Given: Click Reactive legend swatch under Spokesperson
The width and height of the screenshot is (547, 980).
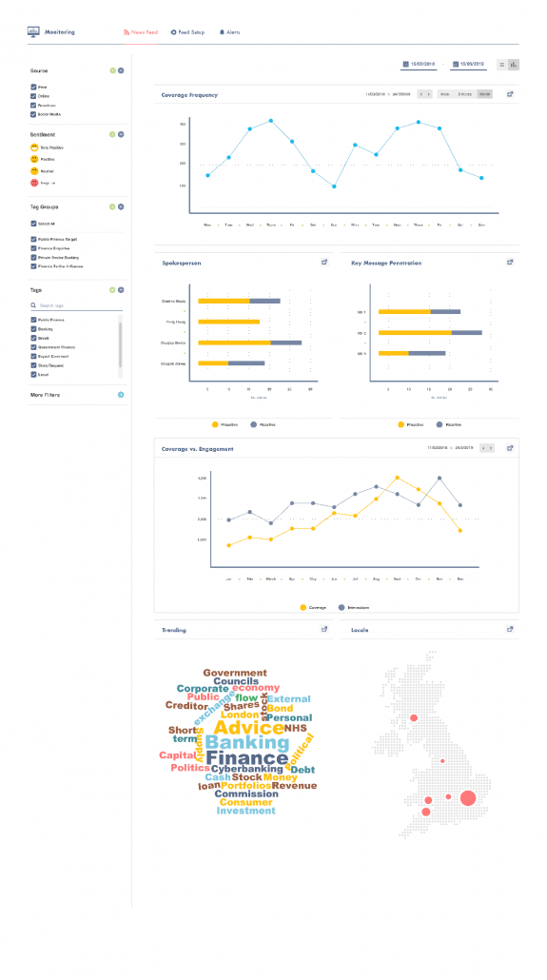Looking at the screenshot, I should pos(254,425).
